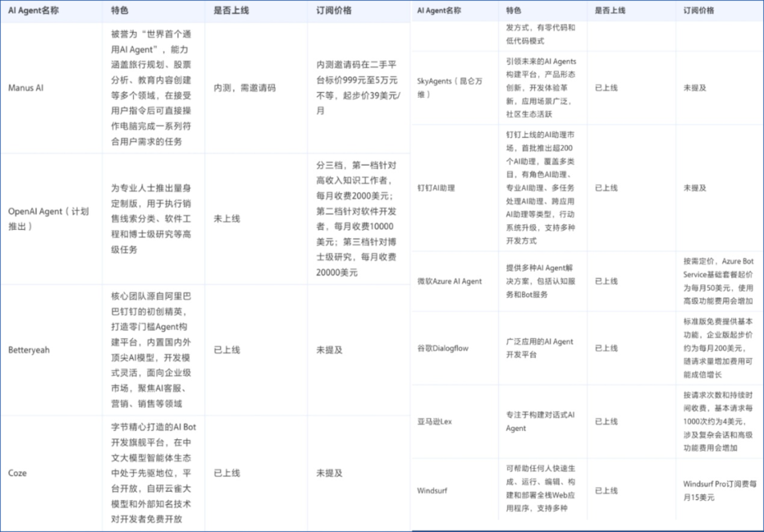This screenshot has width=764, height=532.
Task: Click 已上线 status in SkyAgents row
Action: (x=606, y=88)
